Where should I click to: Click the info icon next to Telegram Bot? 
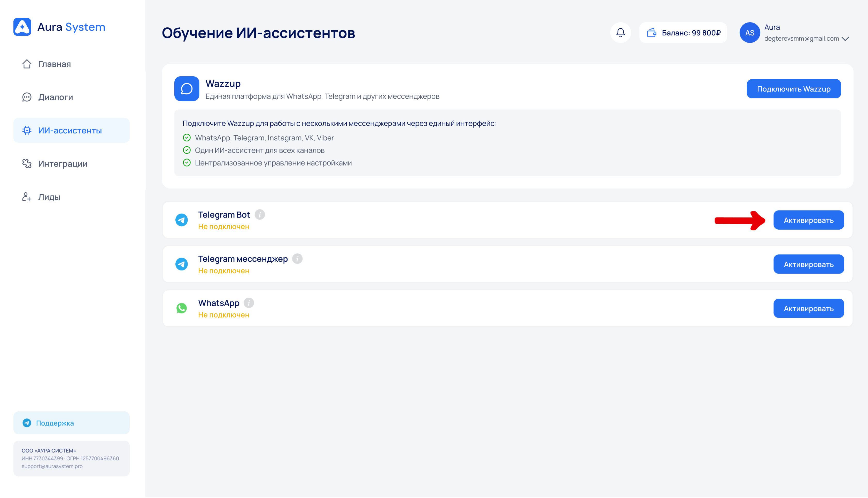point(260,214)
